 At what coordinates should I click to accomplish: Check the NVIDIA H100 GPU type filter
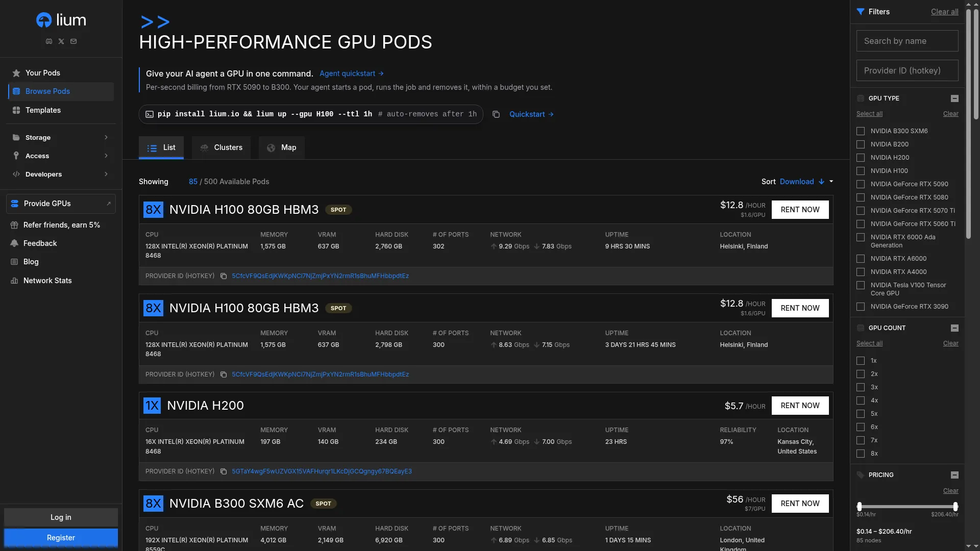click(x=861, y=171)
